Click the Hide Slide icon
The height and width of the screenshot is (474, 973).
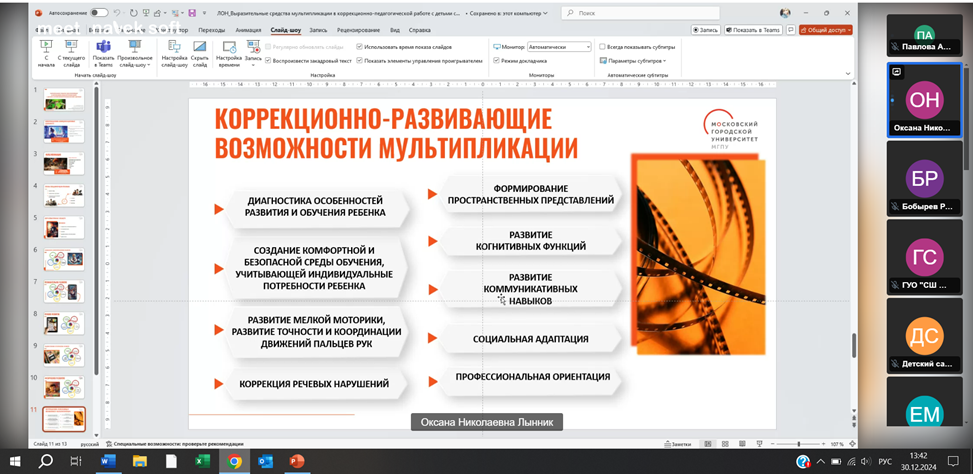click(200, 52)
